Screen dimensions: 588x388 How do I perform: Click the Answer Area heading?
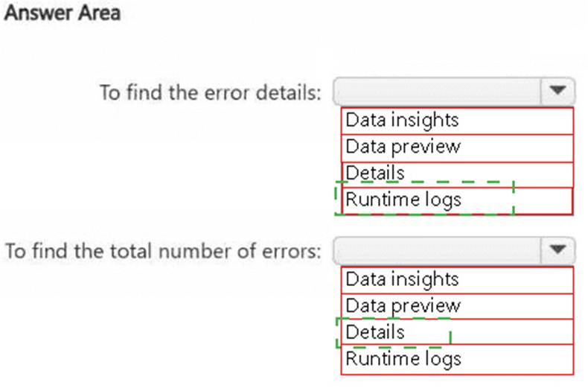coord(63,13)
